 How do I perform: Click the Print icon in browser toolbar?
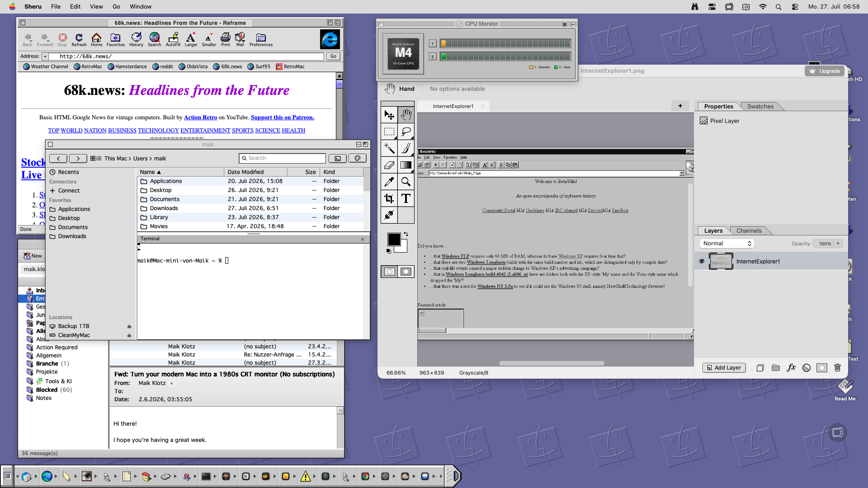tap(226, 40)
